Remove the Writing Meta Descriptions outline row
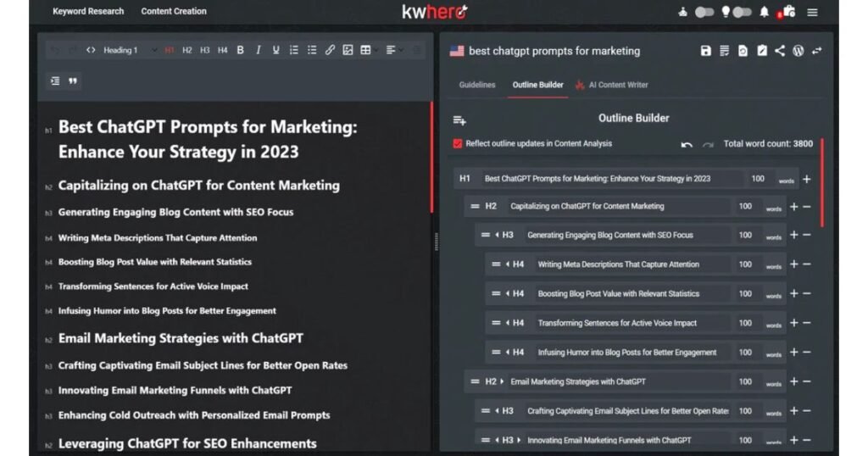Image resolution: width=868 pixels, height=456 pixels. 807,264
